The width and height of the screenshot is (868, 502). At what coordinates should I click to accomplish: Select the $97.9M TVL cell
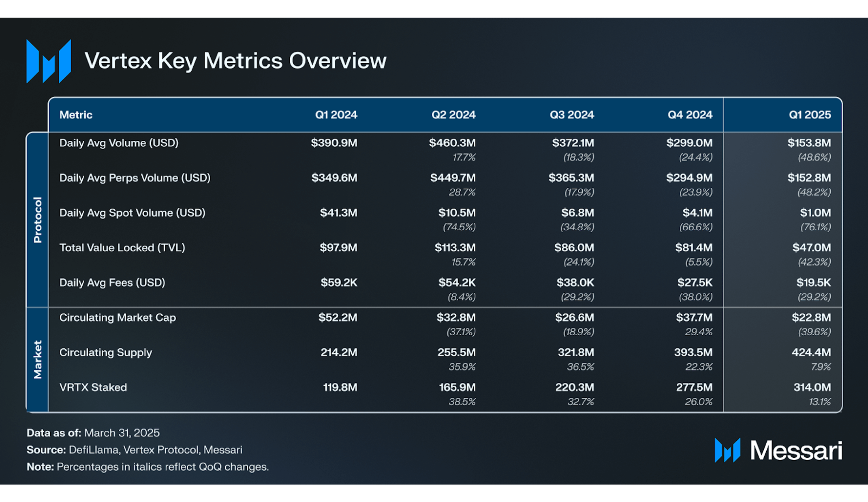(338, 247)
